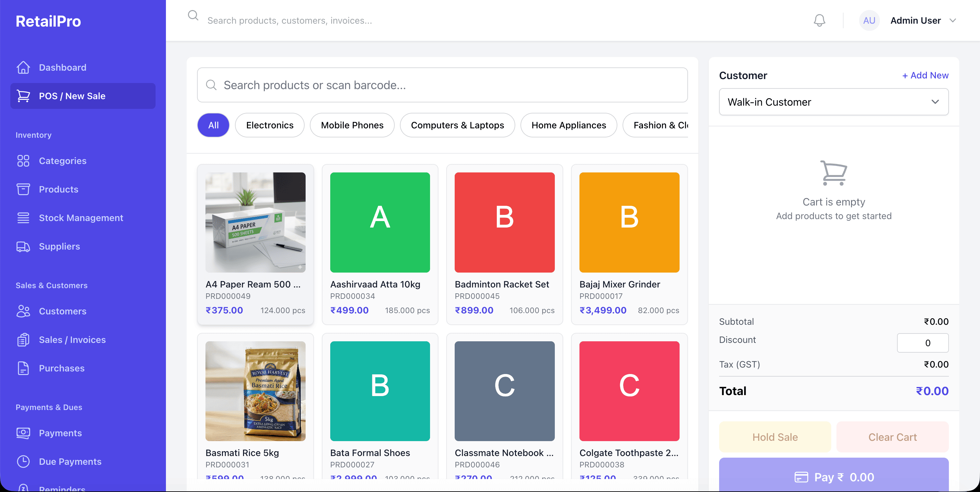The width and height of the screenshot is (980, 492).
Task: Add A4 Paper Ream product thumbnail
Action: (255, 222)
